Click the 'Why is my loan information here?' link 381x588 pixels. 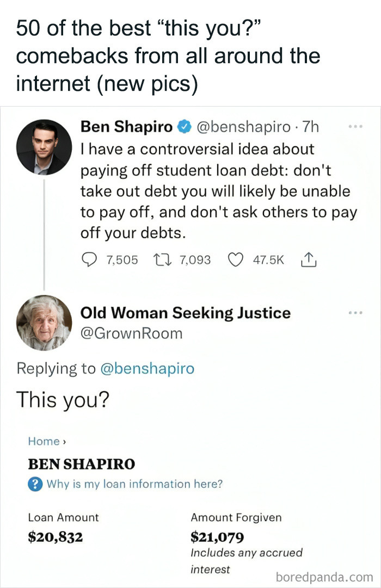coord(134,484)
